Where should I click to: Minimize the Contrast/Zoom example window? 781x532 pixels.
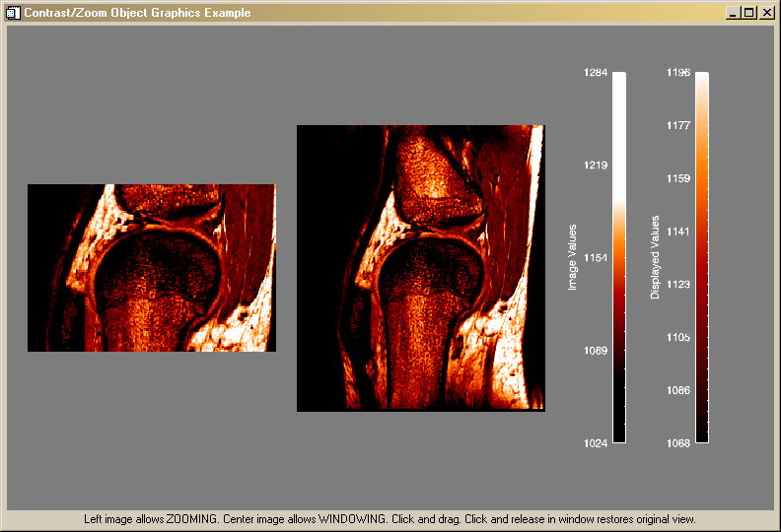pyautogui.click(x=733, y=13)
